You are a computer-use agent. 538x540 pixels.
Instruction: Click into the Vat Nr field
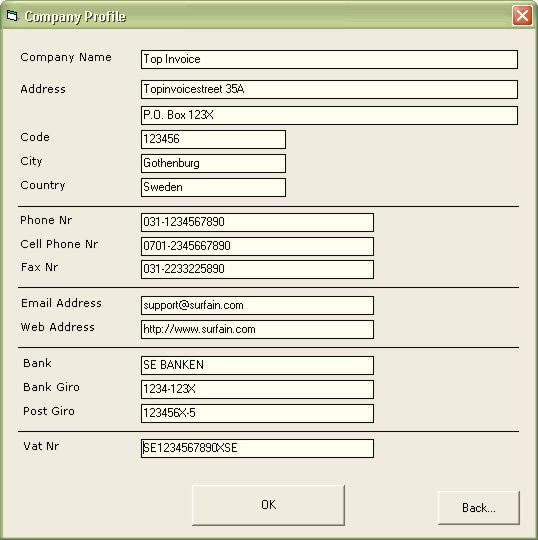[257, 448]
